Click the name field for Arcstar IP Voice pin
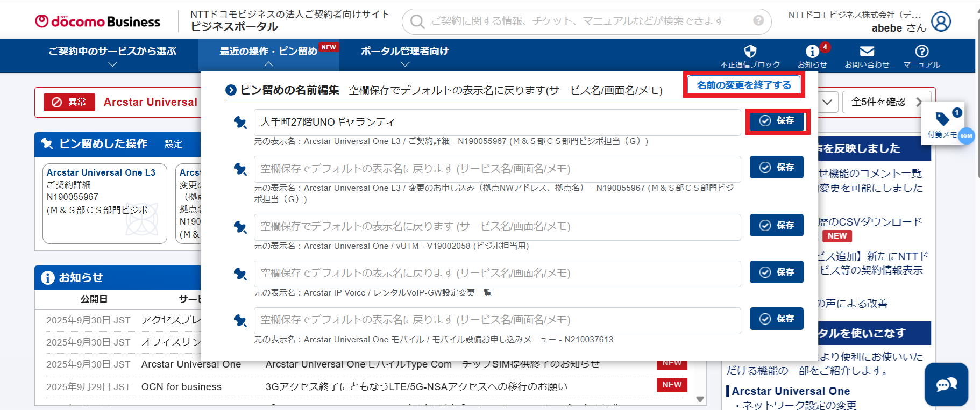 [497, 274]
